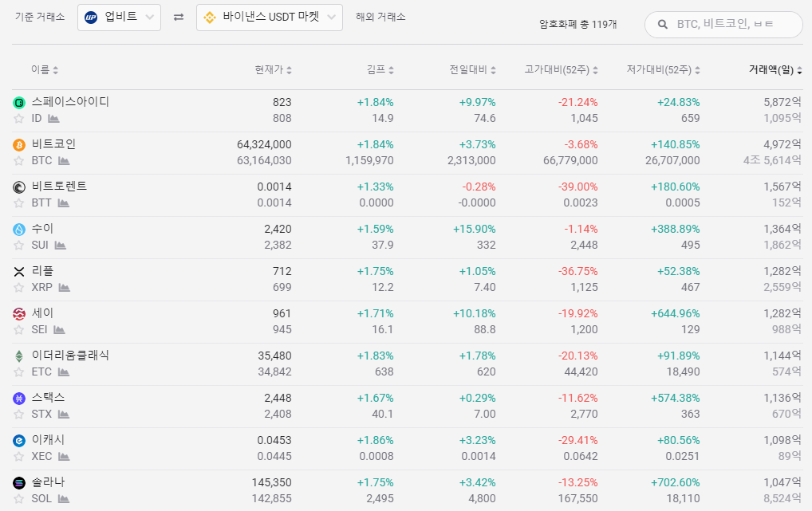Favorite SUI with its star
The width and height of the screenshot is (812, 511).
[x=18, y=246]
